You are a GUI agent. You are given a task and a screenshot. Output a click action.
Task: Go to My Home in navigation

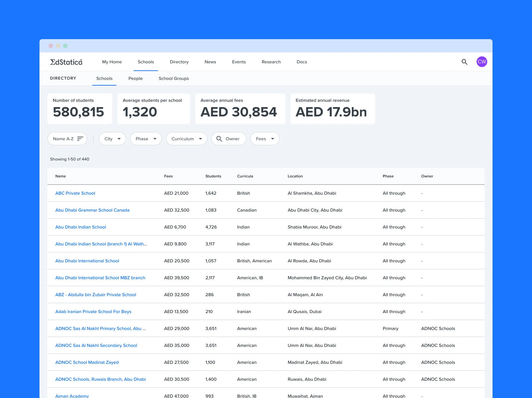click(x=112, y=62)
